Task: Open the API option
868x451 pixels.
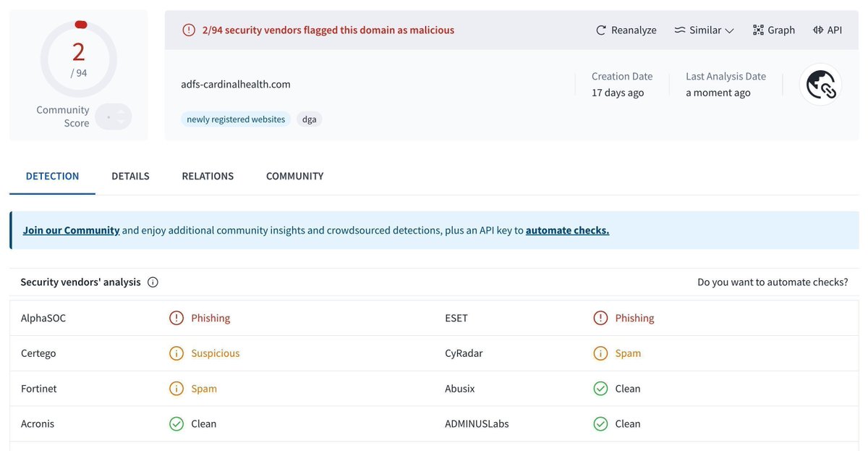Action: (x=827, y=30)
